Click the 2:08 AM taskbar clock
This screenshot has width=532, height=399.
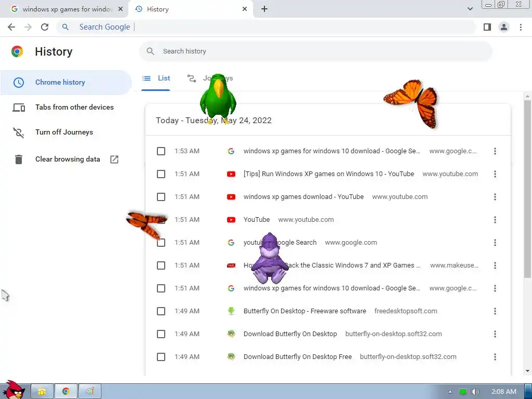click(504, 392)
